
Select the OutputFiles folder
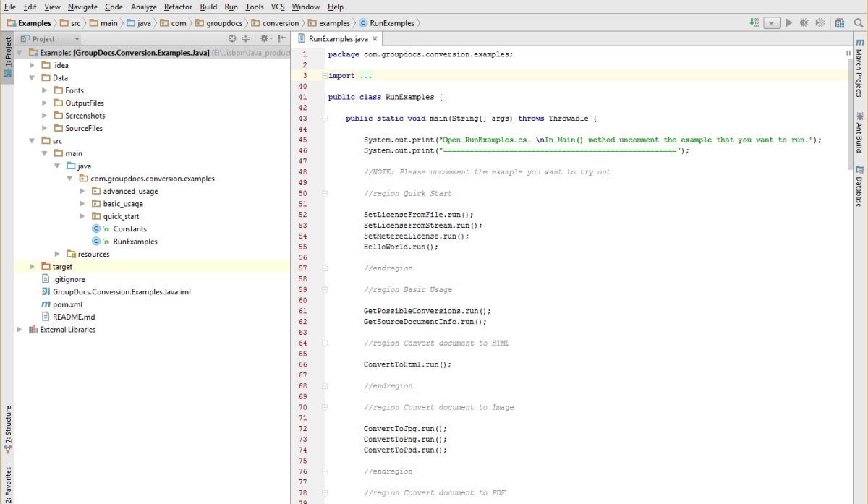click(x=85, y=103)
